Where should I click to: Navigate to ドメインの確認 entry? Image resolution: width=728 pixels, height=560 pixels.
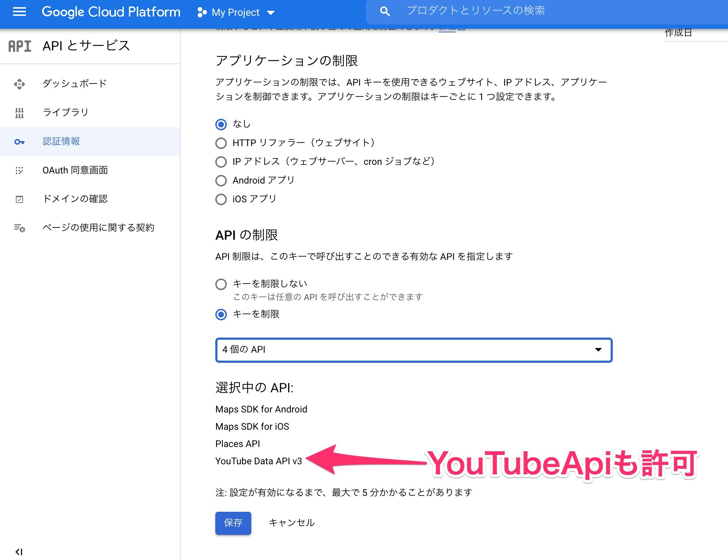click(x=75, y=199)
